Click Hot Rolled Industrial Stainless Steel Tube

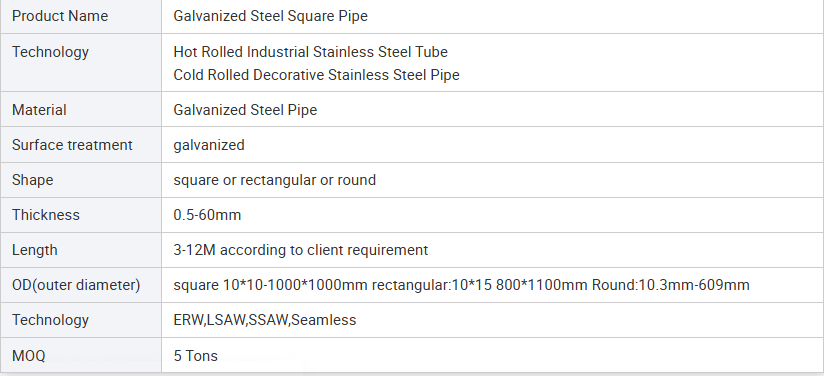pyautogui.click(x=311, y=52)
